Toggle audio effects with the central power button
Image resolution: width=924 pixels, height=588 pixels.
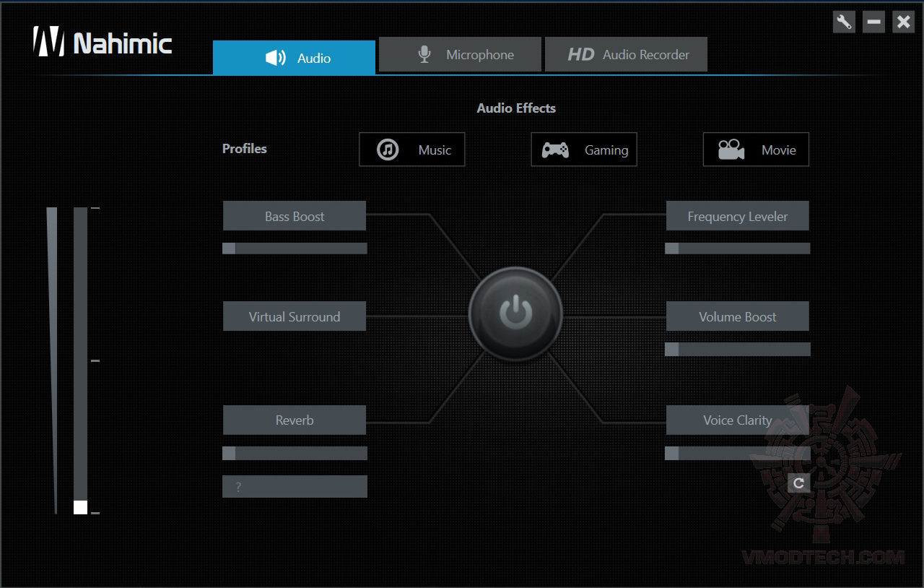pos(515,314)
